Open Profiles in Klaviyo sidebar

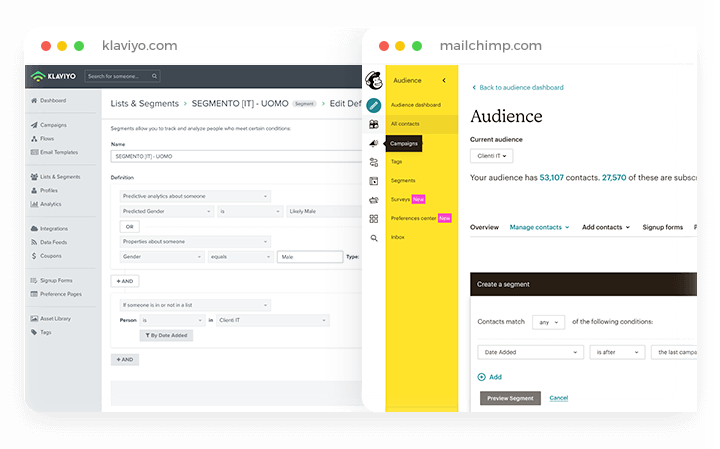(44, 191)
